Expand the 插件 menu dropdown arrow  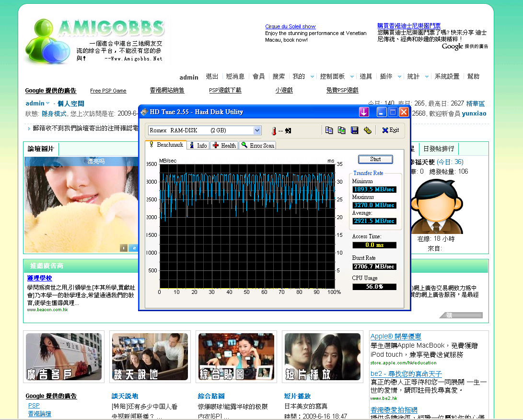399,77
